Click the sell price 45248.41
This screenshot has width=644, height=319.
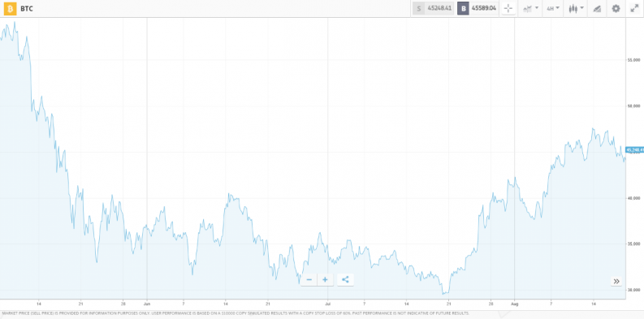439,8
